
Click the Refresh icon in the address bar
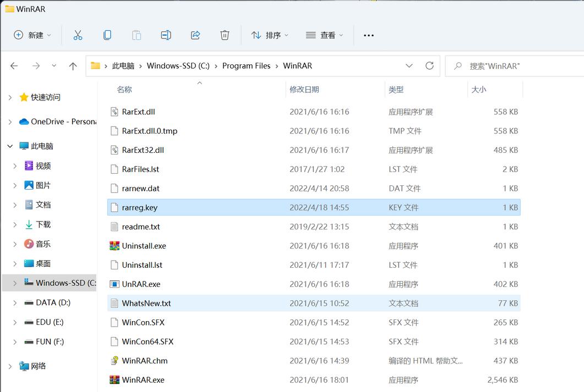tap(430, 65)
